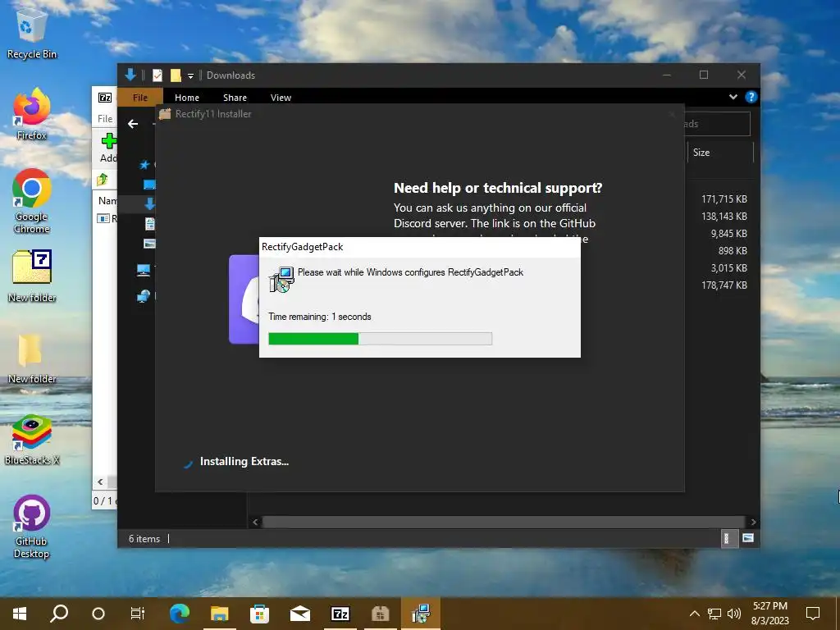
Task: Click Rectify11 Installer title bar
Action: (x=419, y=113)
